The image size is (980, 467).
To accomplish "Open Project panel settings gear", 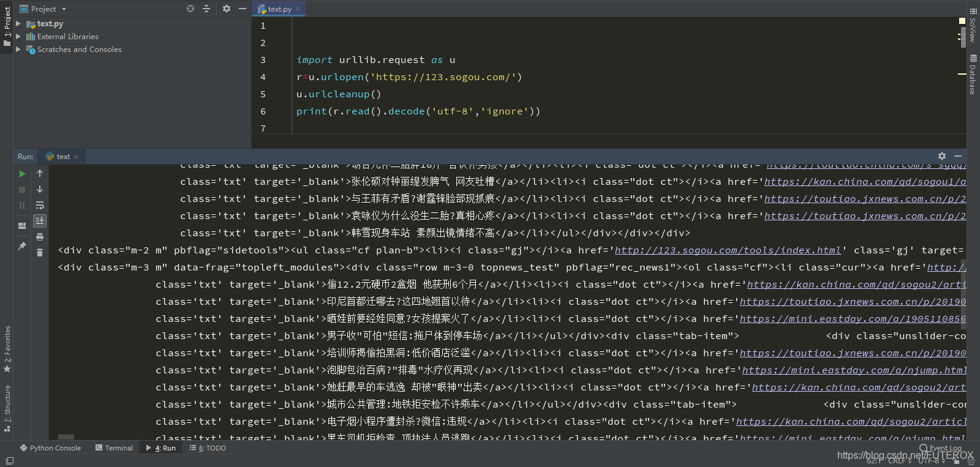I will 227,9.
